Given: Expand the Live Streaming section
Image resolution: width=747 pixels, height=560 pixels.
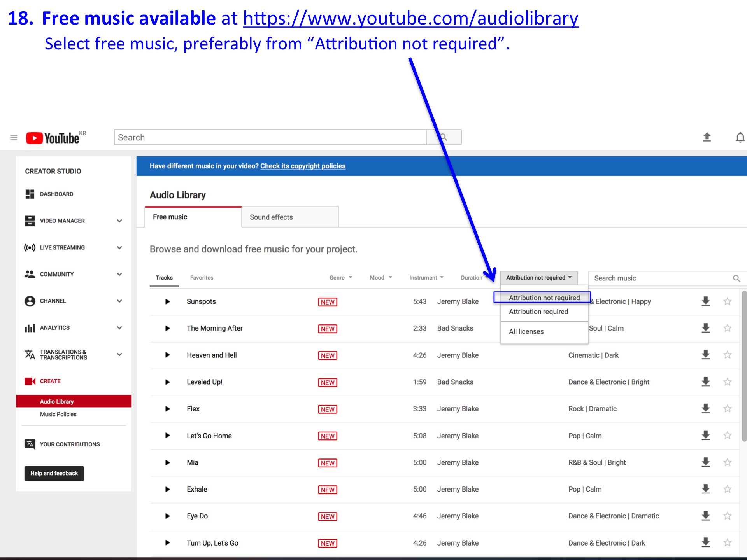Looking at the screenshot, I should pos(119,247).
